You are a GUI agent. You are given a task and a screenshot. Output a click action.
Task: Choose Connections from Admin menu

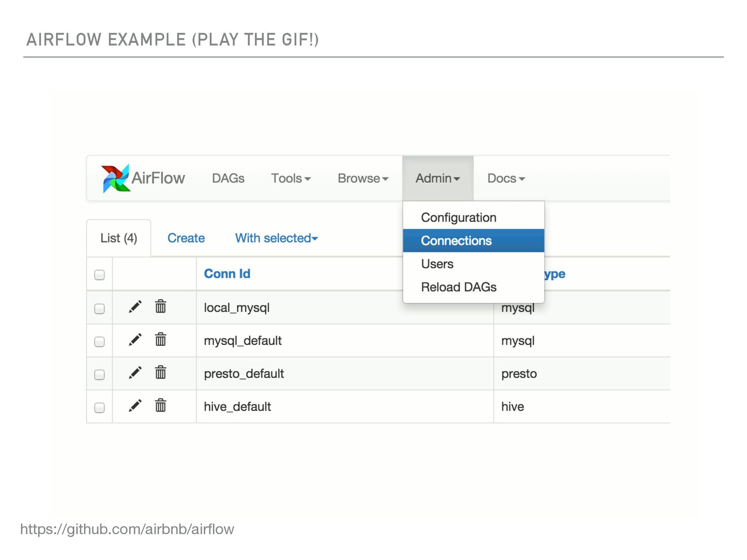click(456, 241)
